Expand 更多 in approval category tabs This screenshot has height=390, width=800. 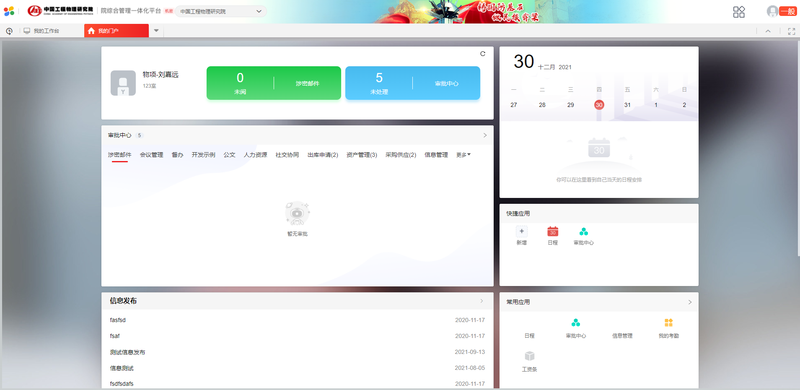pyautogui.click(x=463, y=155)
